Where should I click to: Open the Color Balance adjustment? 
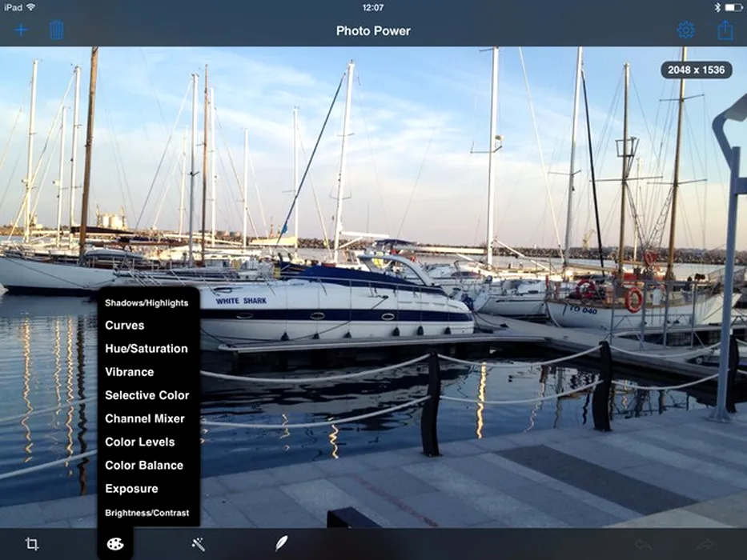point(144,465)
